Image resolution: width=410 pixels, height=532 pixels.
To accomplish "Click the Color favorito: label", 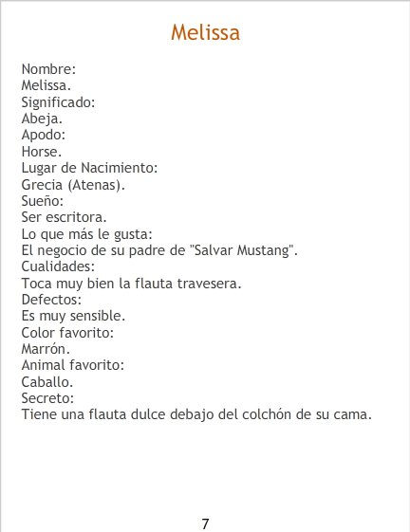I will coord(67,333).
